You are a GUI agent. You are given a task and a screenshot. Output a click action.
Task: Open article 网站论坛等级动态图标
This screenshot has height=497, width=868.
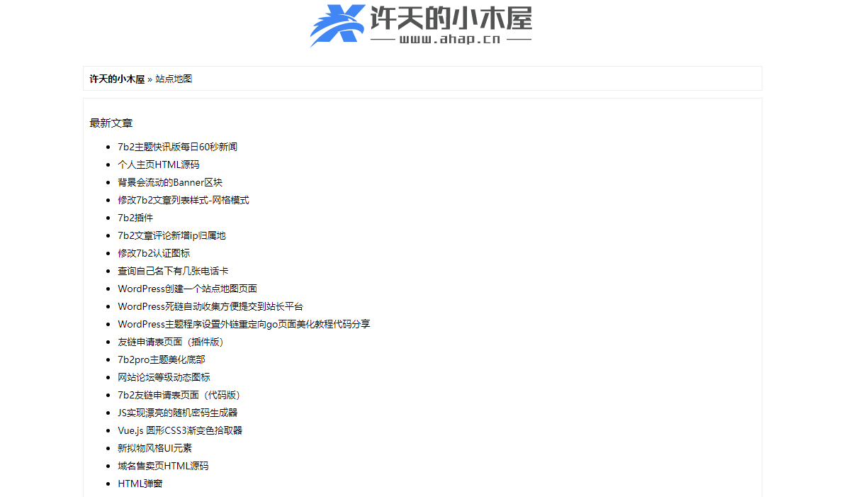(164, 377)
